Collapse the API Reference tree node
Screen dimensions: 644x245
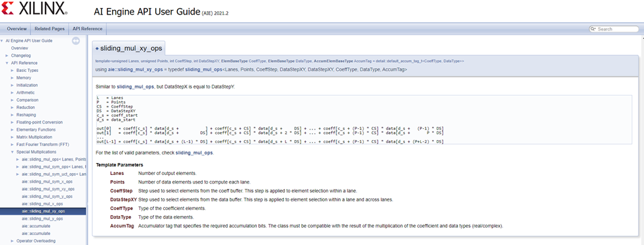[7, 63]
